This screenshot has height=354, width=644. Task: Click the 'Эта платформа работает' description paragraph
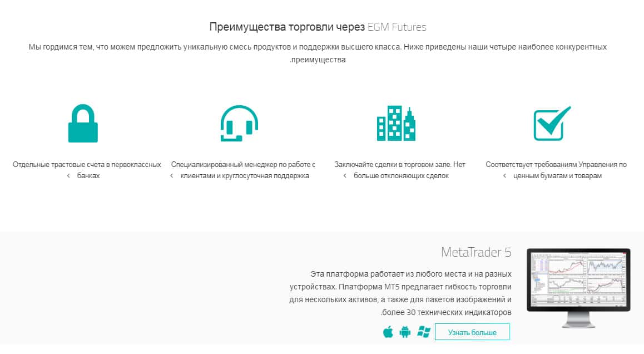400,293
